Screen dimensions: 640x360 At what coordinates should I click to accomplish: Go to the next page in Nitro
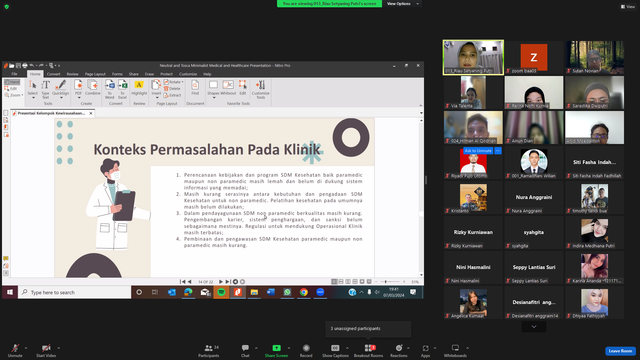[221, 282]
